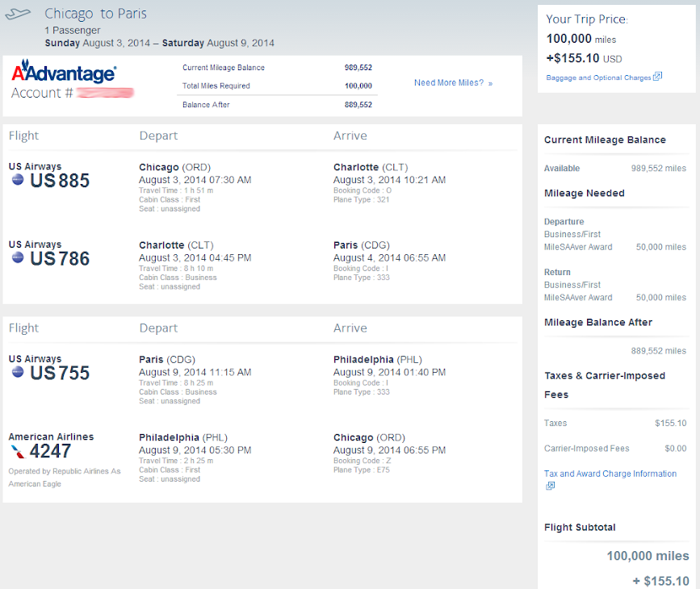Image resolution: width=700 pixels, height=589 pixels.
Task: Click Carrier-Imposed Fees amount $0.00
Action: tap(676, 449)
